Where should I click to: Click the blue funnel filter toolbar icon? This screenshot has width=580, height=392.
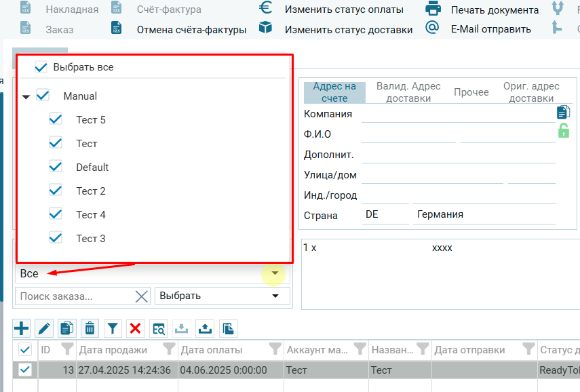[x=113, y=328]
